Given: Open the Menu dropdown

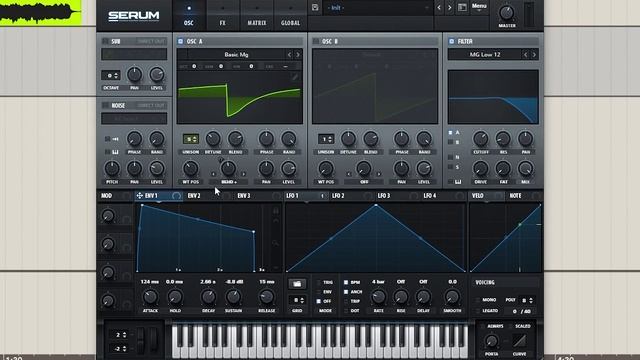Looking at the screenshot, I should (x=479, y=7).
